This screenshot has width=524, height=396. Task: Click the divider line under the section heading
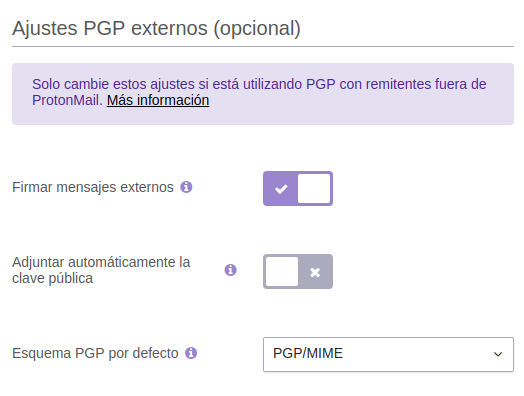tap(263, 46)
